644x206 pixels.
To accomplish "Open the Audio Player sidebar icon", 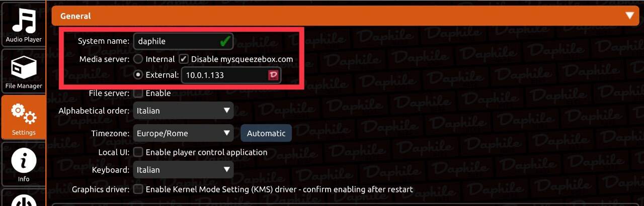I will point(23,24).
